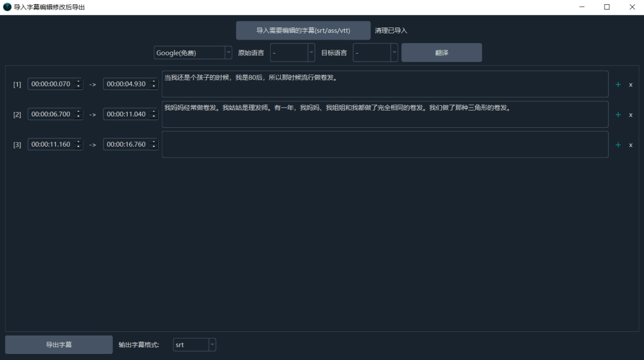Click the empty text box of row 3

(x=385, y=144)
